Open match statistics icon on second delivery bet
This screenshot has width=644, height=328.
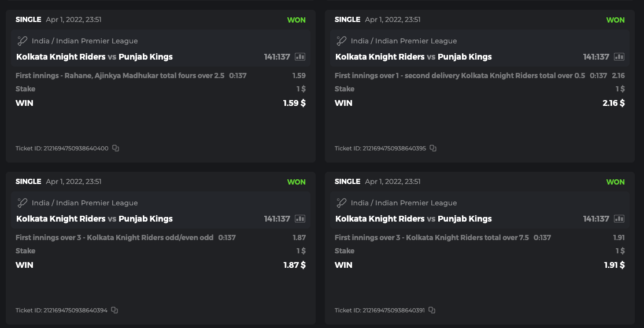(619, 57)
